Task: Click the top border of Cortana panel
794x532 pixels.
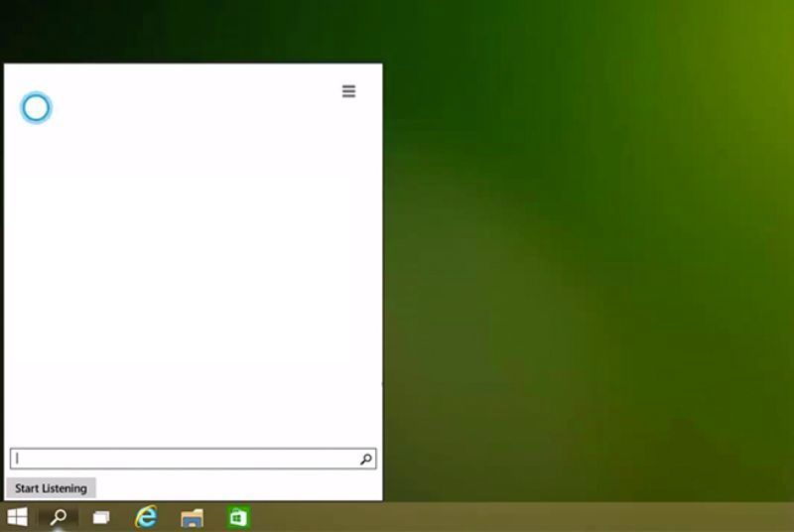Action: (194, 64)
